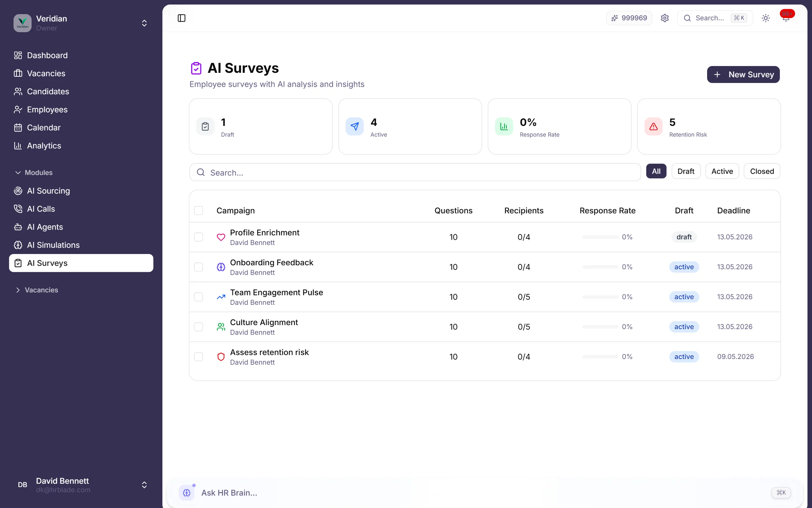The width and height of the screenshot is (812, 508).
Task: Click the Active paper-plane stat icon
Action: point(355,126)
